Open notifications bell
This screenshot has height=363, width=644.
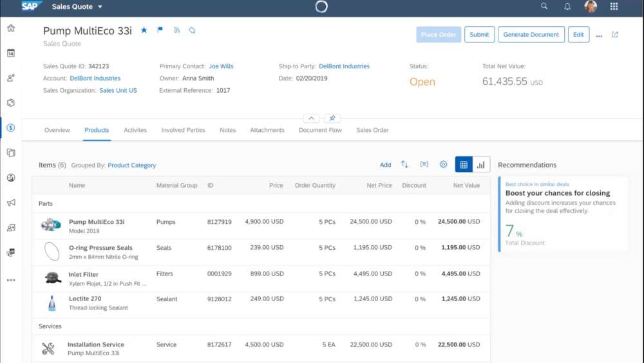567,6
